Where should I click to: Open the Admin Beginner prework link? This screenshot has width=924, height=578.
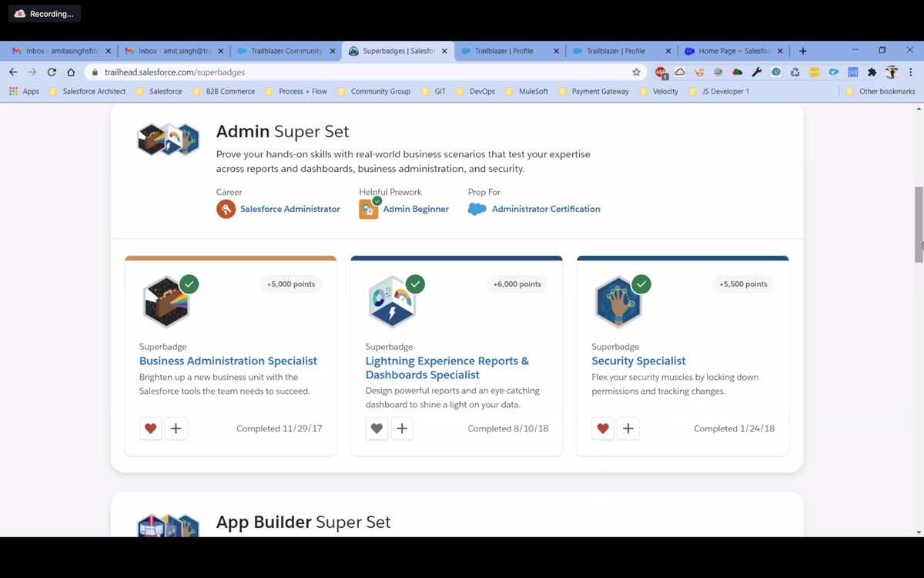tap(416, 209)
